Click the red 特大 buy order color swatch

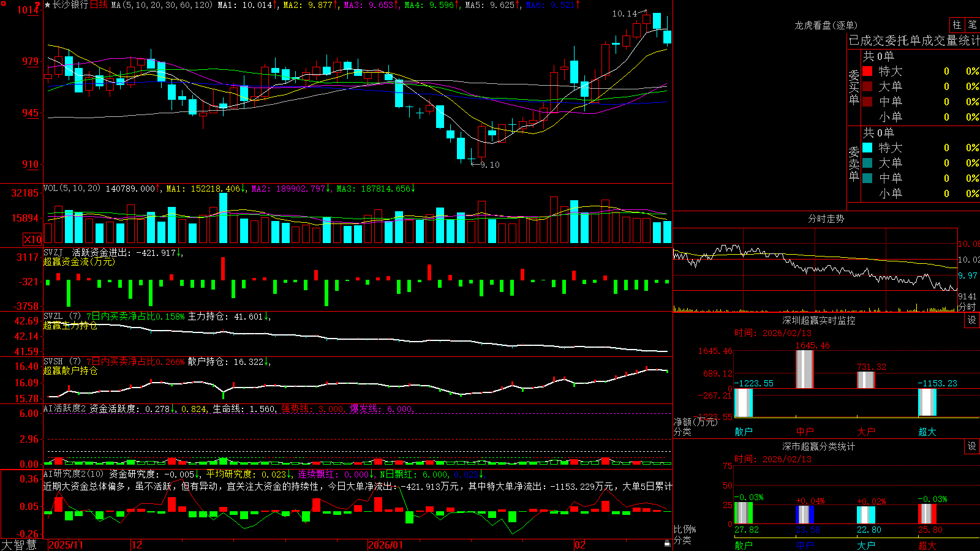pos(867,72)
